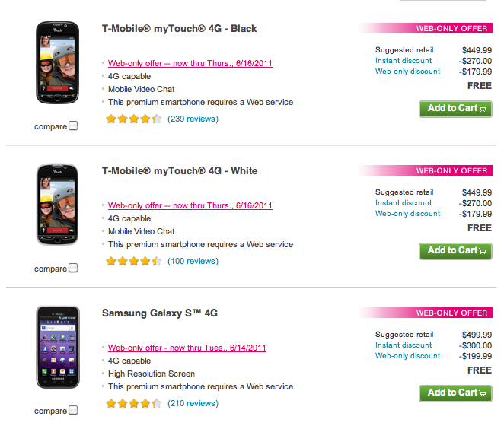
Task: Add myTouch 4G Black to cart
Action: 455,109
